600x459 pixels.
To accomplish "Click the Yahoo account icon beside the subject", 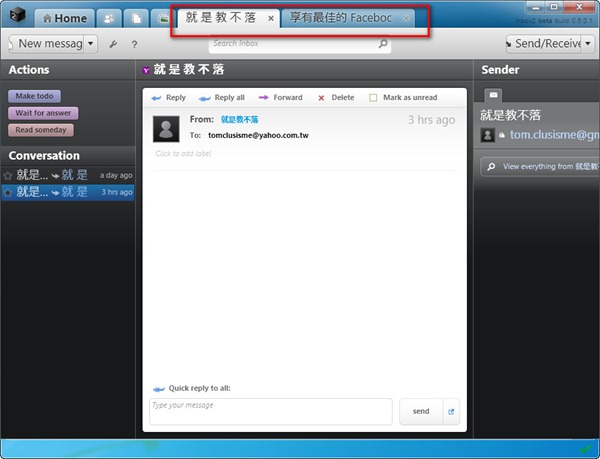I will [146, 70].
